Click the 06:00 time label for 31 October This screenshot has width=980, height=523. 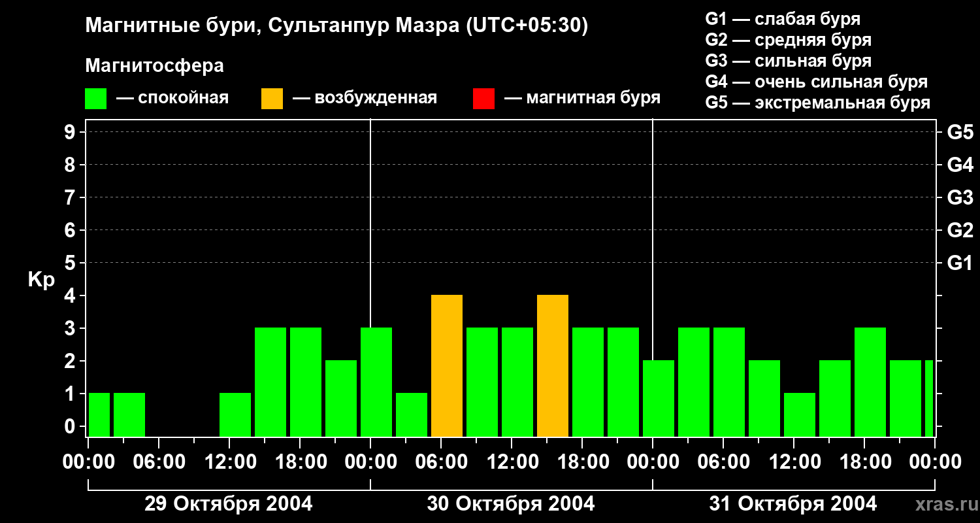(x=724, y=462)
